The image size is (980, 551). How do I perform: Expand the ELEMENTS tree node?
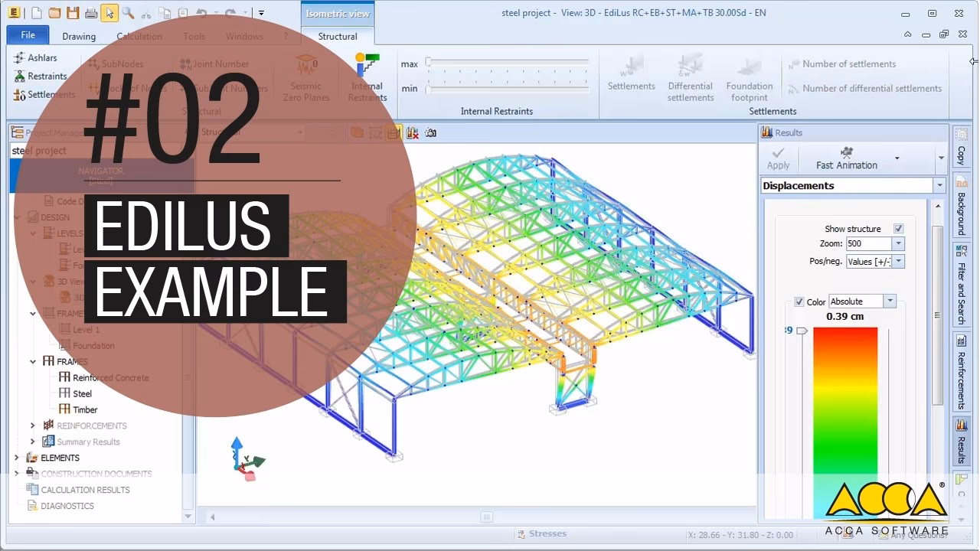tap(17, 458)
